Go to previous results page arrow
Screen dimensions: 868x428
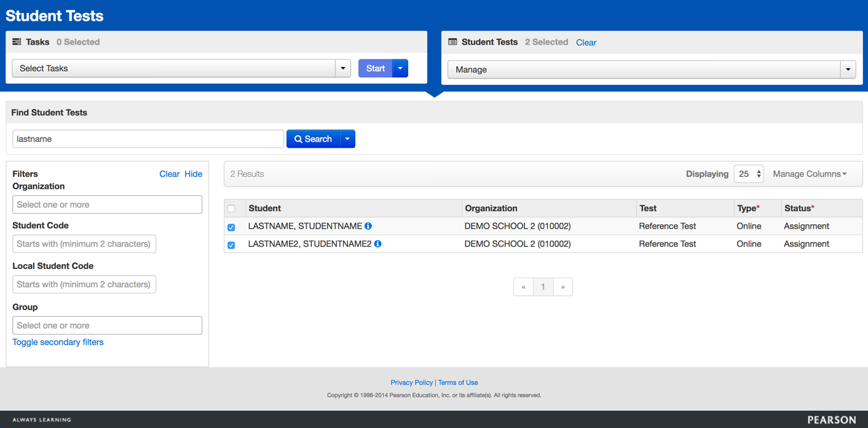(523, 287)
